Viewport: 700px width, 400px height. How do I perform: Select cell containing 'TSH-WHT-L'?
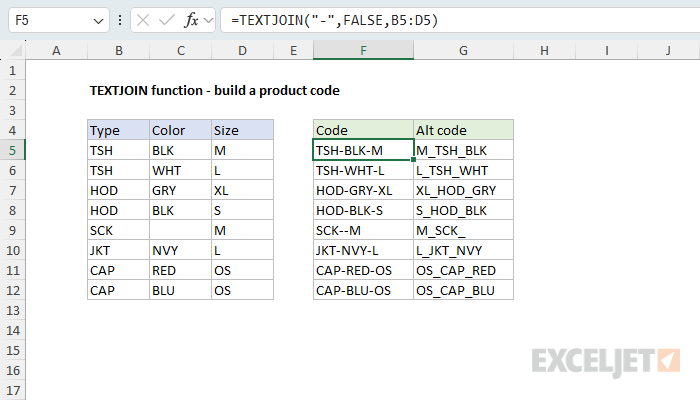pyautogui.click(x=363, y=170)
